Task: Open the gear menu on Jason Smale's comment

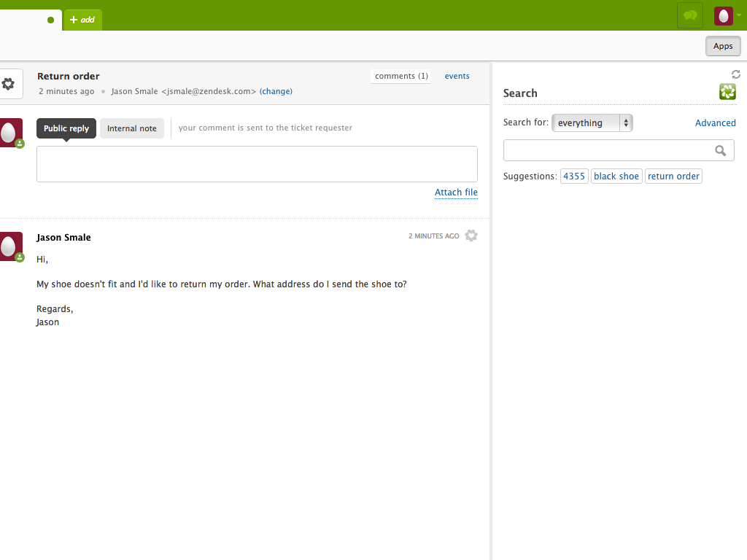Action: pos(471,236)
